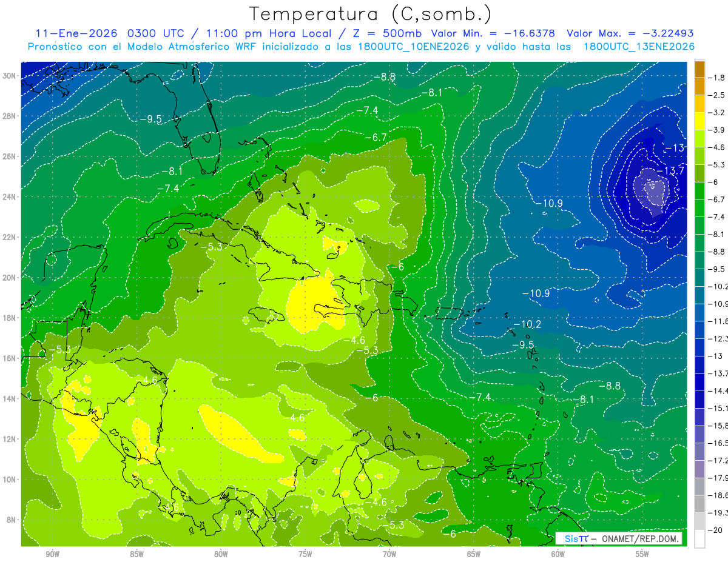728x562 pixels.
Task: Click the "1800UTC_13ENE2026" valid-until time
Action: [x=639, y=46]
